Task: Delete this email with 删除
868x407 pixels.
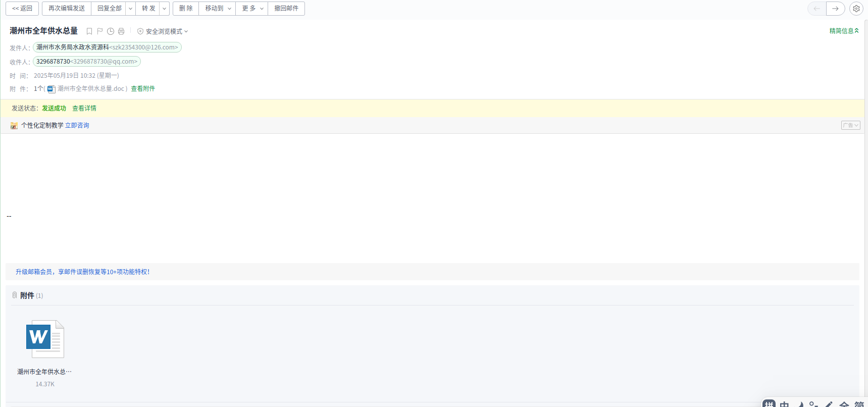Action: tap(186, 9)
